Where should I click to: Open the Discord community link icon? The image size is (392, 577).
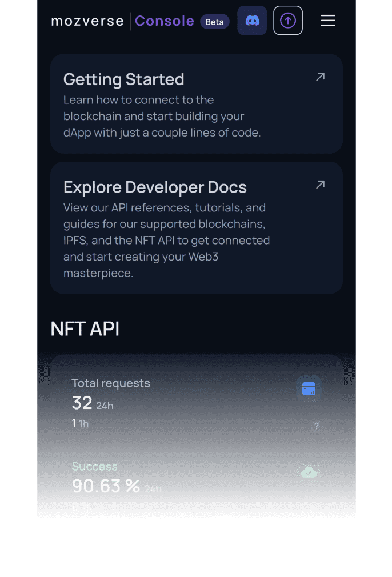click(252, 21)
